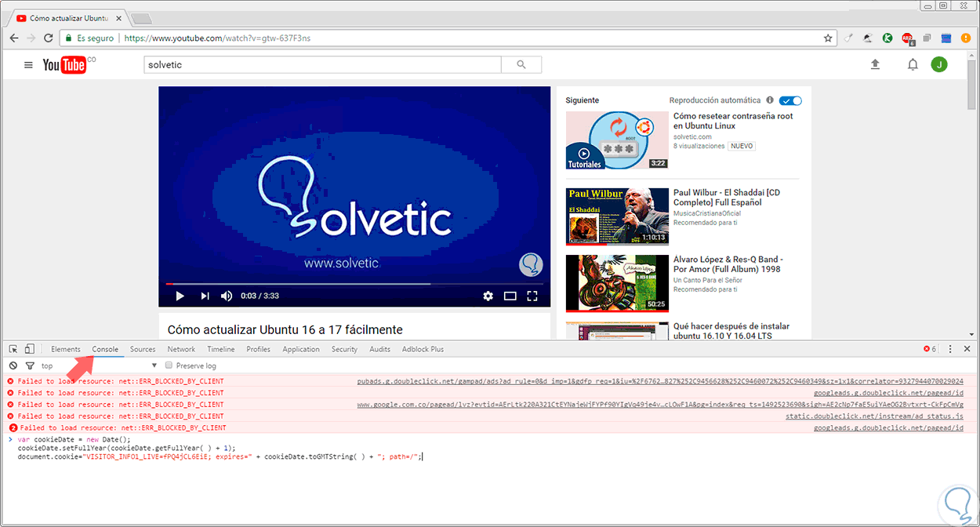This screenshot has width=980, height=527.
Task: Open the YouTube hamburger guide menu
Action: tap(28, 65)
